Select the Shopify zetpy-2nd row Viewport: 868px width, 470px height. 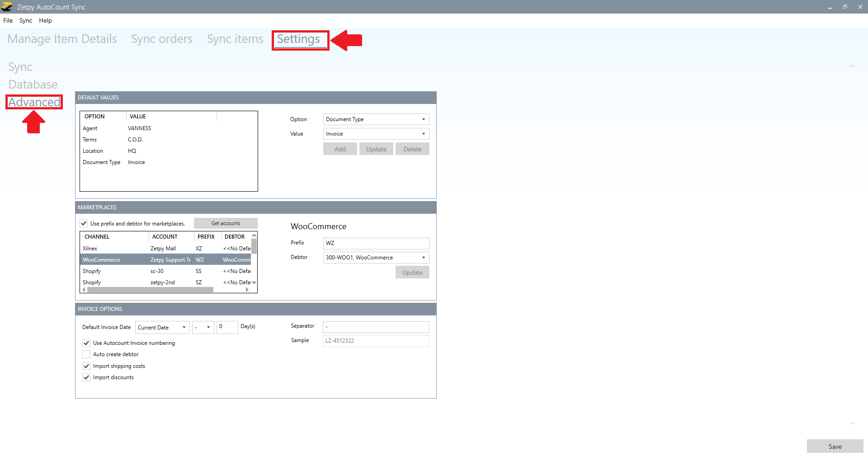click(165, 282)
